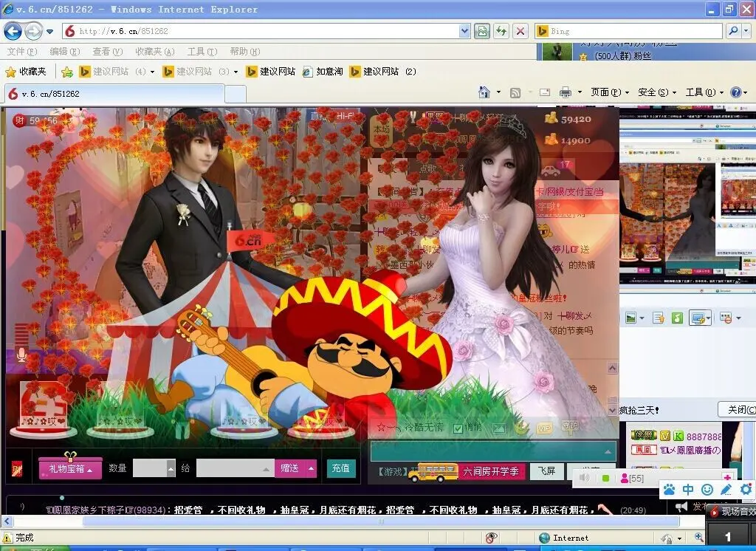The height and width of the screenshot is (551, 756).
Task: Click the green status square in floating bar
Action: point(605,478)
